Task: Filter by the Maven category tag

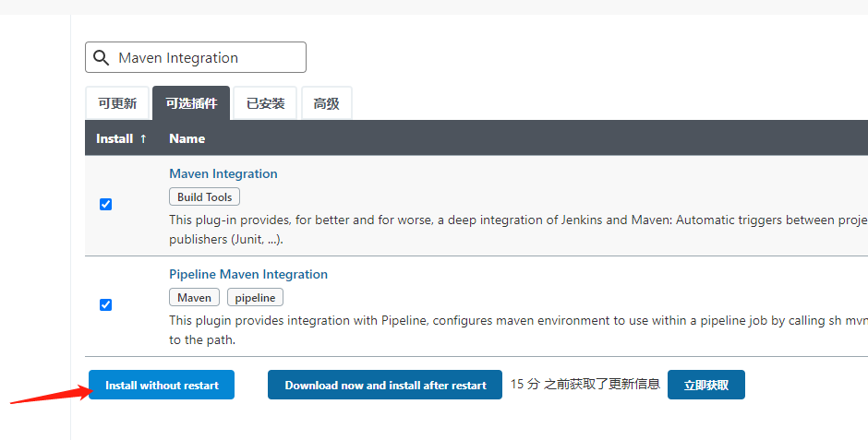Action: pyautogui.click(x=195, y=297)
